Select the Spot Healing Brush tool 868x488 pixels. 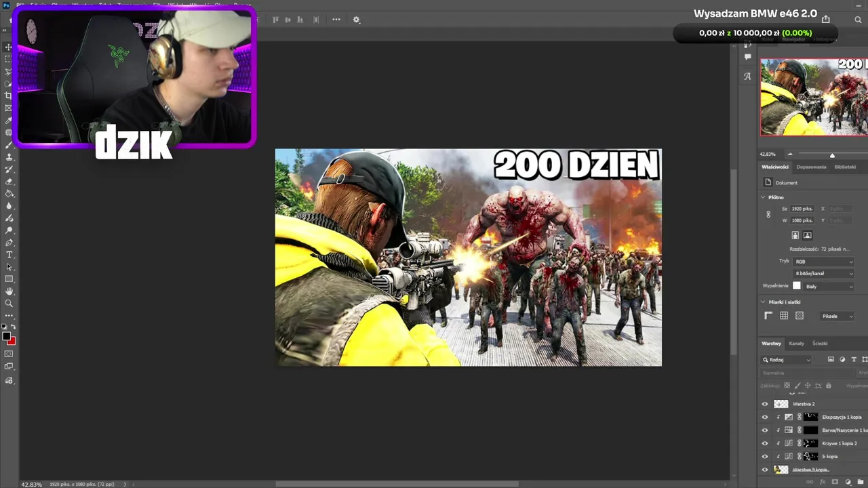[9, 132]
